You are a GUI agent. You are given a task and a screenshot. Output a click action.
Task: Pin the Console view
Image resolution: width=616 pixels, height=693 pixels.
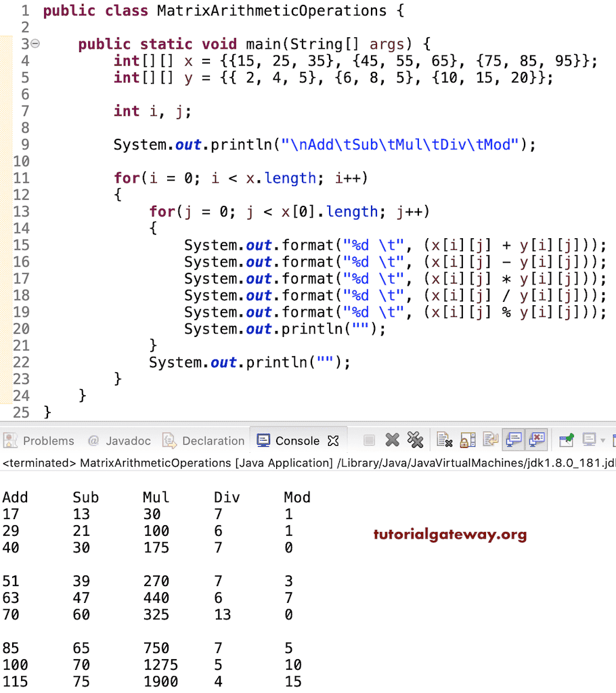click(x=567, y=440)
